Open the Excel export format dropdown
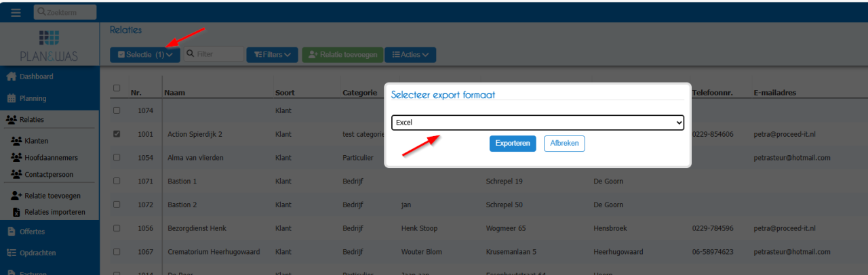This screenshot has width=868, height=275. click(538, 123)
